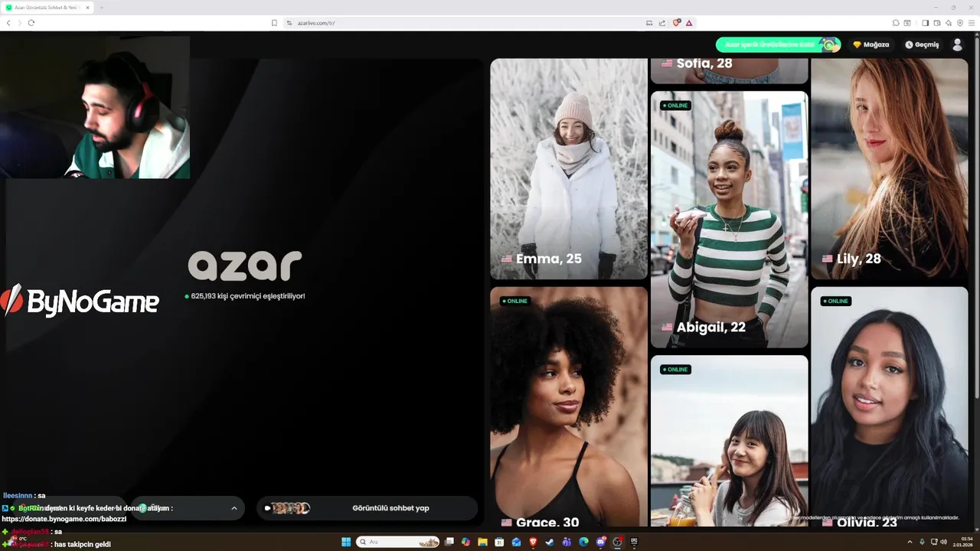Open Discord from the taskbar

(600, 542)
